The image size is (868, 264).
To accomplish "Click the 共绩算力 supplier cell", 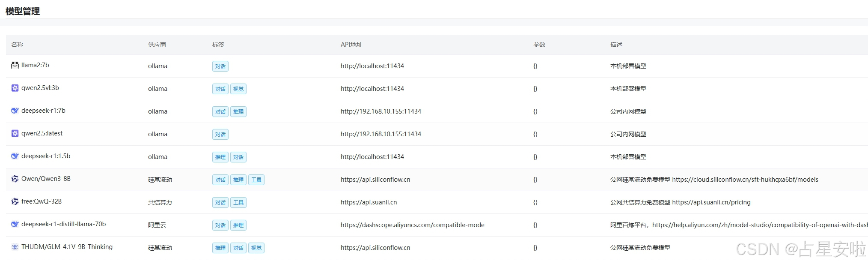I will tap(160, 202).
